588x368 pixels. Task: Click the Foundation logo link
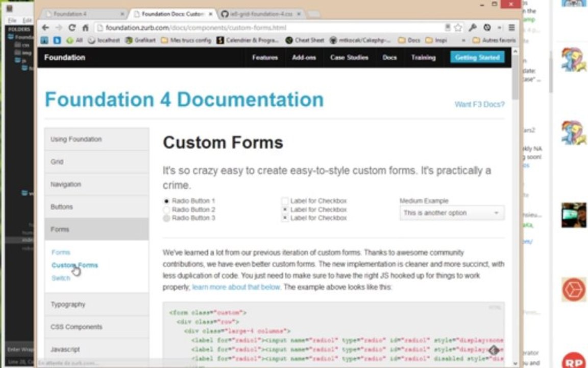[65, 57]
